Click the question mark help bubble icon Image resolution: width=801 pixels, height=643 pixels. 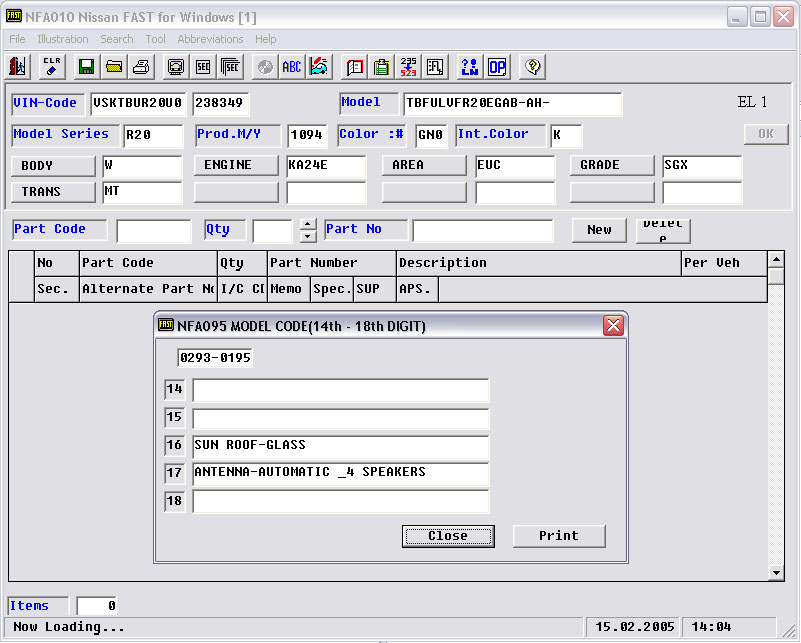(x=532, y=67)
